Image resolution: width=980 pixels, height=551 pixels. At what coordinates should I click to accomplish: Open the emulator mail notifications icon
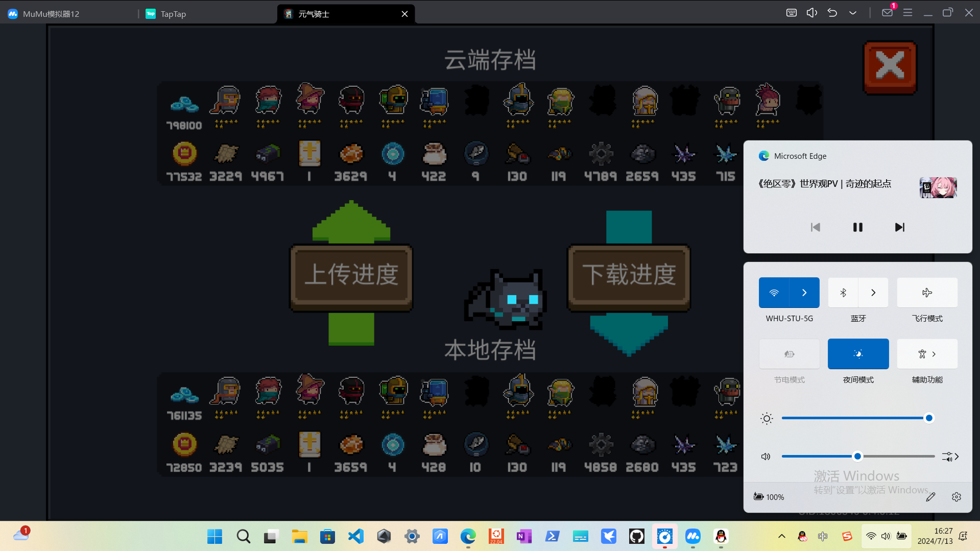pos(887,13)
